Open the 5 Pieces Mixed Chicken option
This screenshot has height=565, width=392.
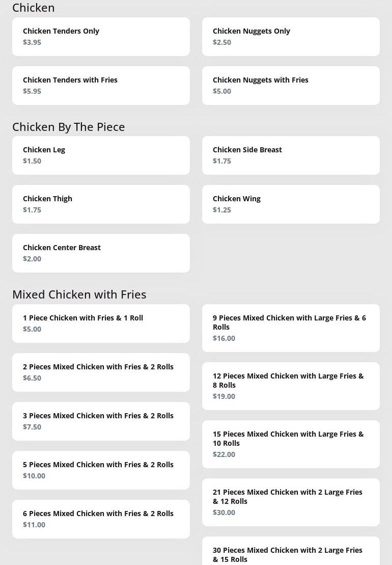[101, 470]
